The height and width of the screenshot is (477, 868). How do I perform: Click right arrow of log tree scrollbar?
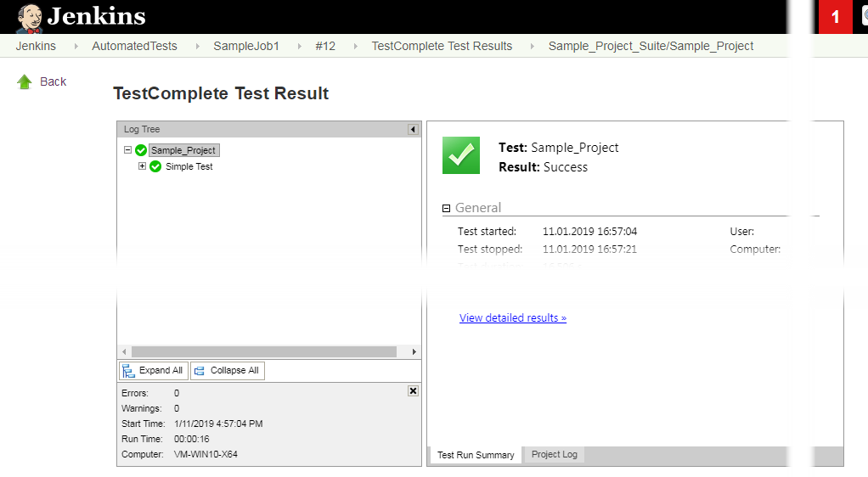coord(414,352)
